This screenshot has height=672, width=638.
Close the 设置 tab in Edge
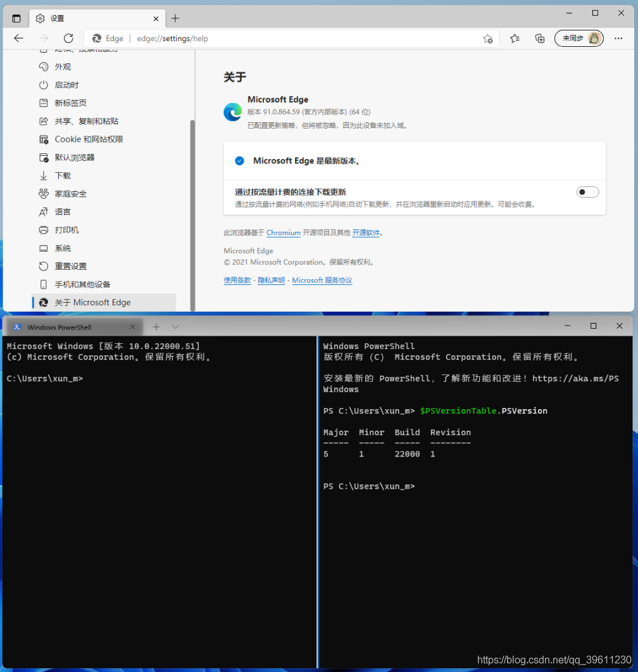point(156,18)
